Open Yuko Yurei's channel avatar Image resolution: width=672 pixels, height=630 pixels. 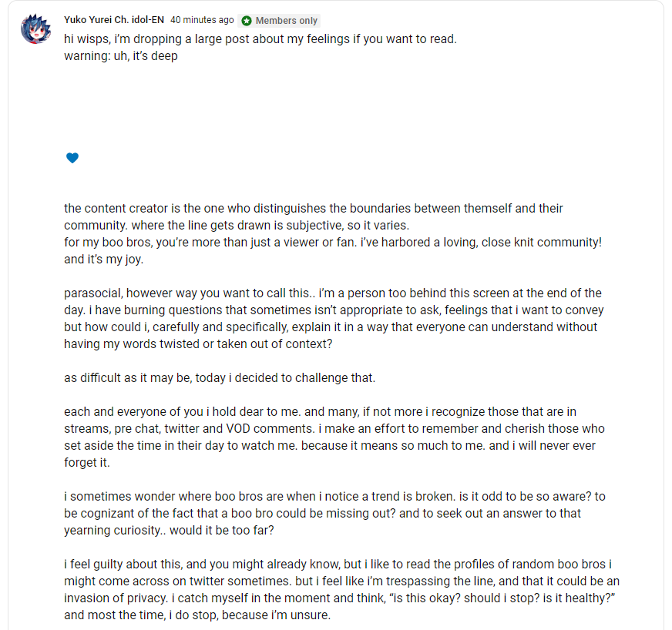[x=36, y=28]
